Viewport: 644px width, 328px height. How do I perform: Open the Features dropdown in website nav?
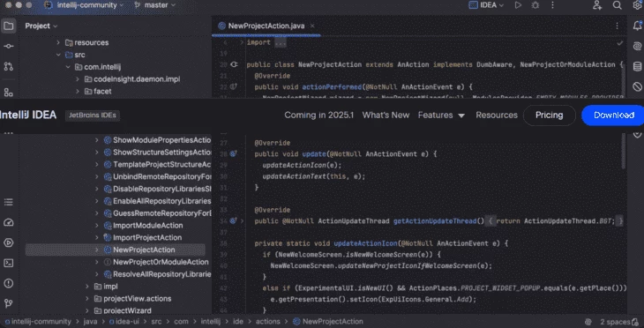(441, 116)
